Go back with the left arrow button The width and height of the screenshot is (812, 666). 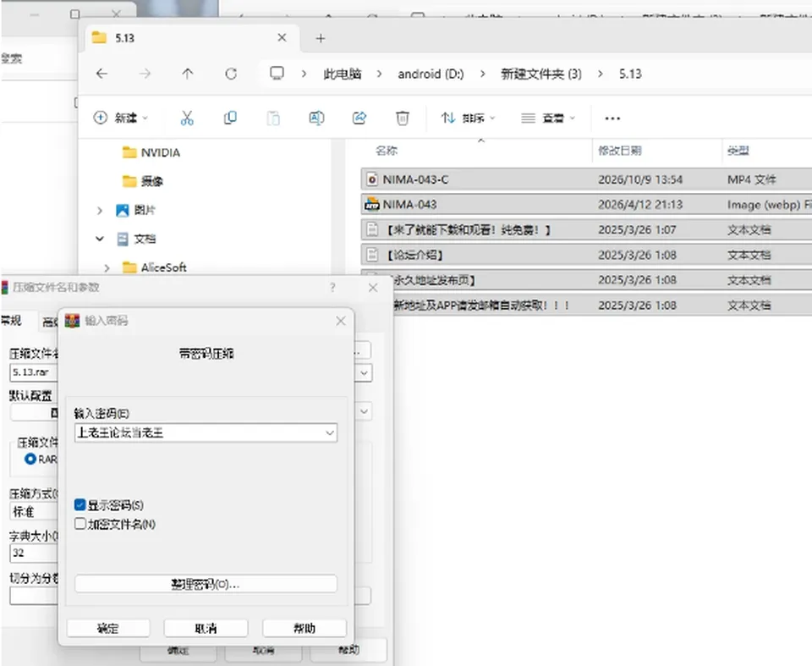pos(102,74)
